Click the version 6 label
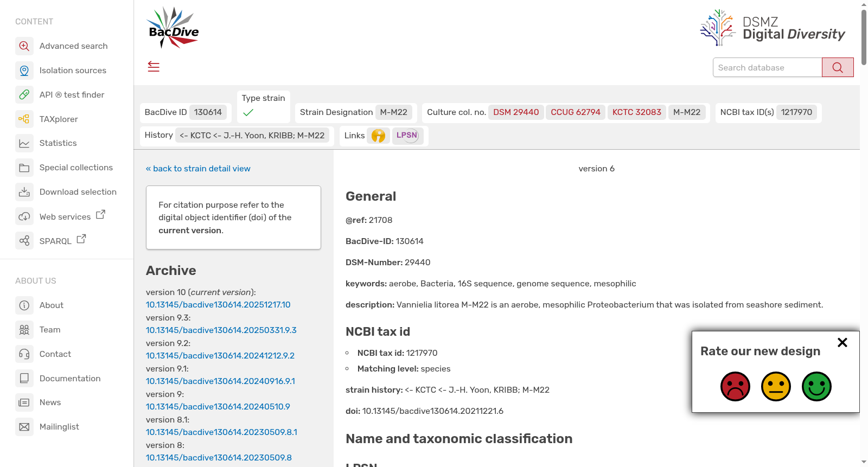The image size is (868, 467). [x=597, y=169]
